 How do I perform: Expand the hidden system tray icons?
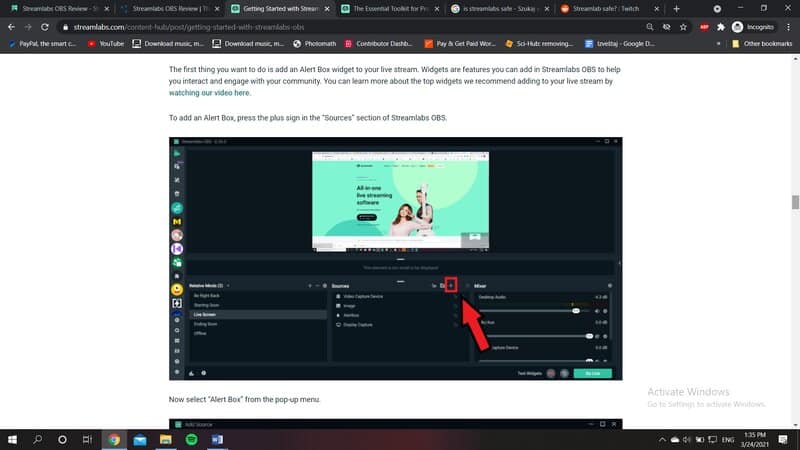662,439
